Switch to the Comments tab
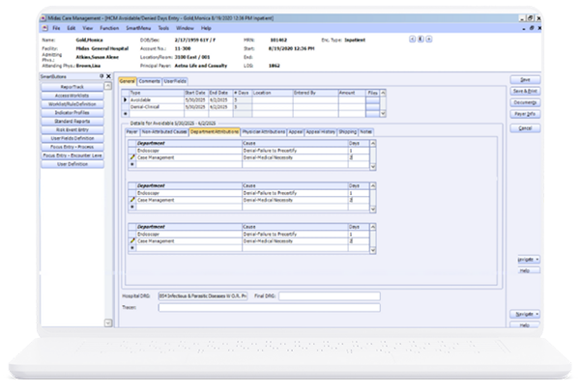The height and width of the screenshot is (392, 580). 150,81
